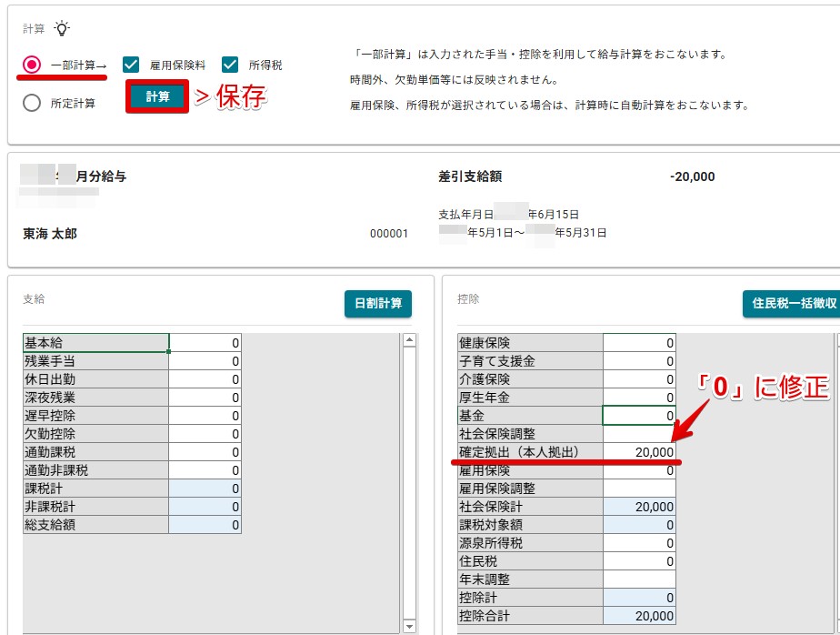Viewport: 840px width, 635px height.
Task: Toggle the 雇用保険料 checkbox
Action: point(131,65)
